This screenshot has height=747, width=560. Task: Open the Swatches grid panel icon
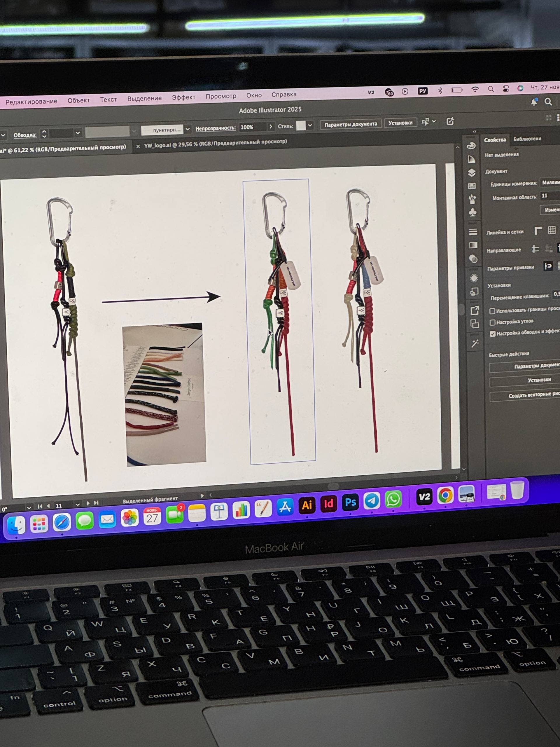point(472,186)
